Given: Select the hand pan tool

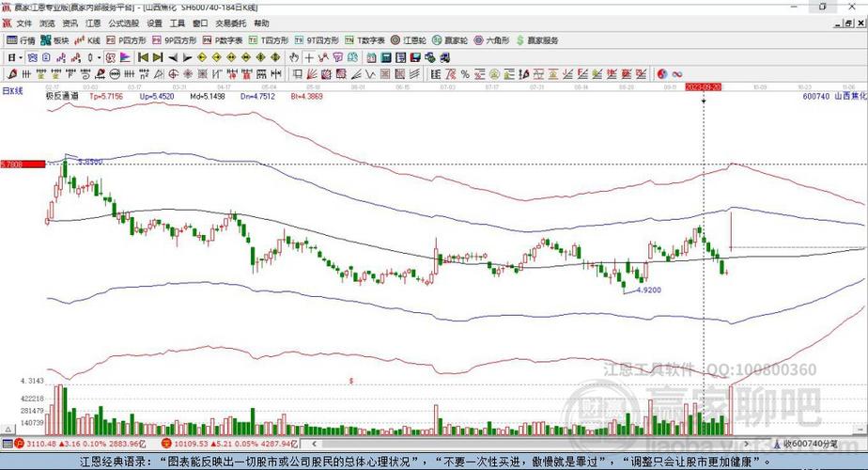Looking at the screenshot, I should point(294,57).
